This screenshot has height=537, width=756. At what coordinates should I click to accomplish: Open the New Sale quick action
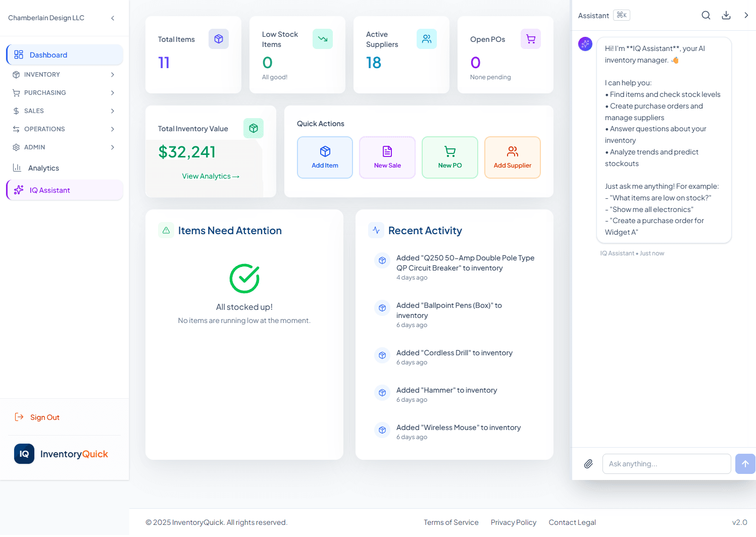tap(387, 151)
